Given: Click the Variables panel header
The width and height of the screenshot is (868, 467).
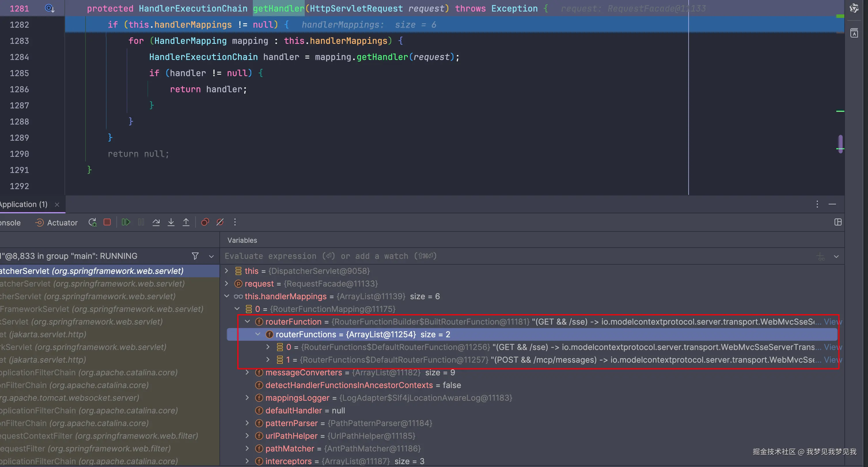Looking at the screenshot, I should pos(242,240).
